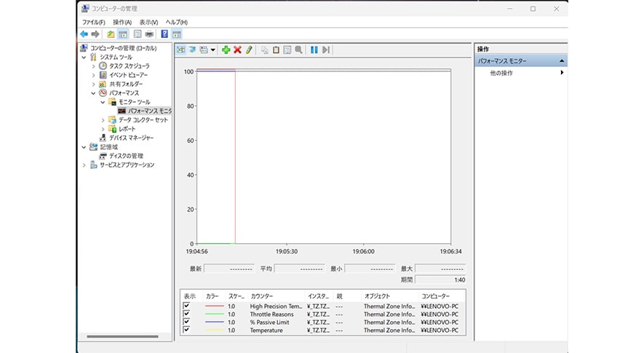Viewport: 644px width, 353px height.
Task: Expand the サービスとアプリケーション tree node
Action: coord(84,165)
